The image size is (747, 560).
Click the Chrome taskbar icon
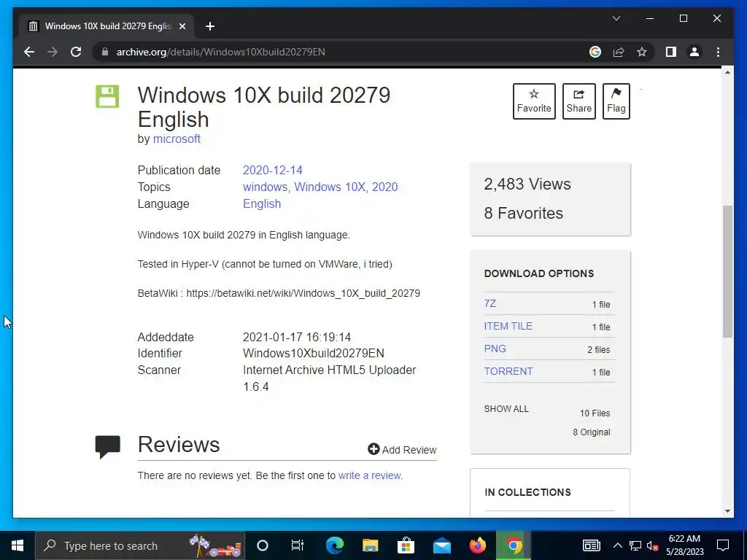coord(514,545)
